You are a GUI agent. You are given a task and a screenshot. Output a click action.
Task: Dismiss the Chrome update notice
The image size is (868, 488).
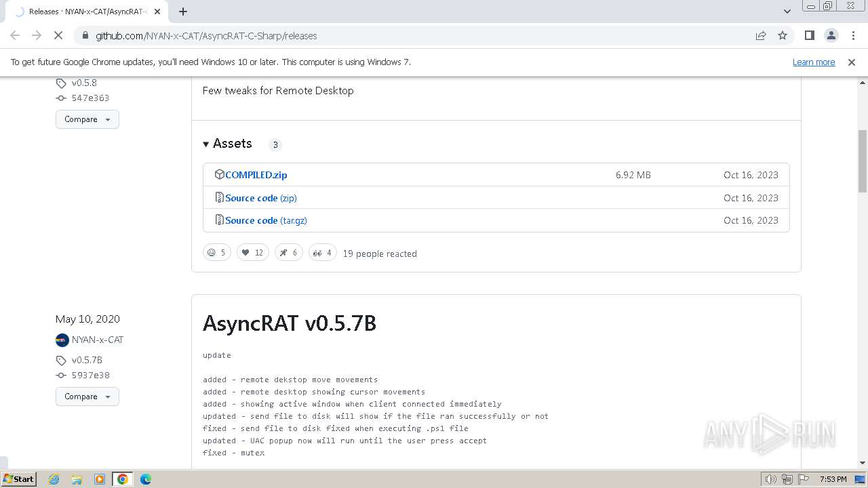coord(852,62)
